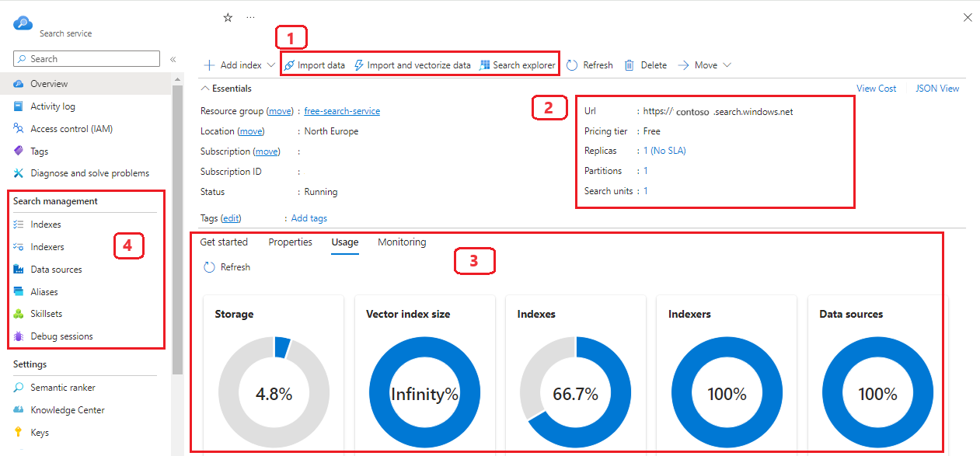
Task: Expand the Add index dropdown chevron
Action: 270,65
